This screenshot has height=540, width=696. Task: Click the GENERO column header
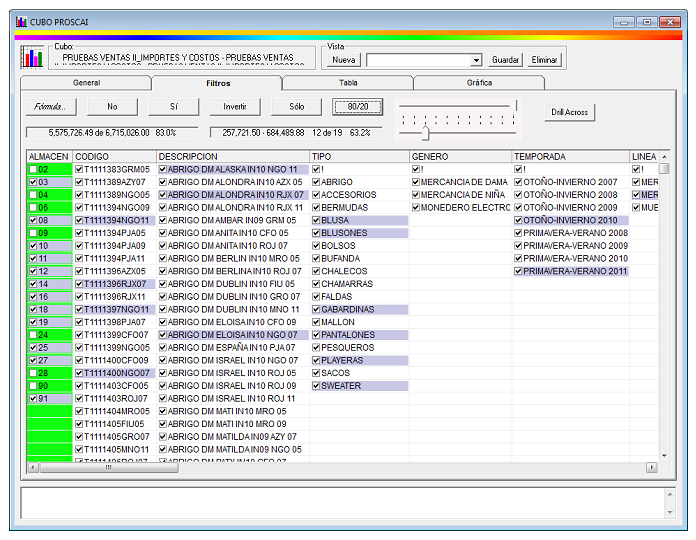pyautogui.click(x=460, y=157)
